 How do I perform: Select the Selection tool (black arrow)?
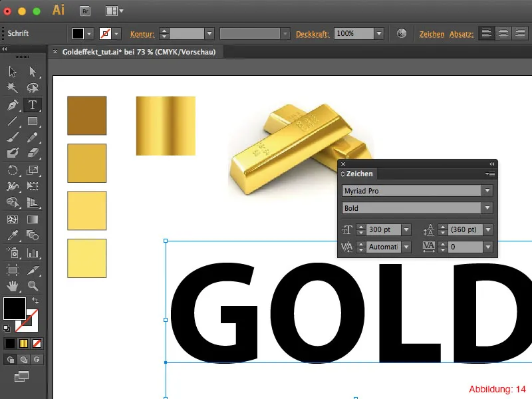pos(13,72)
